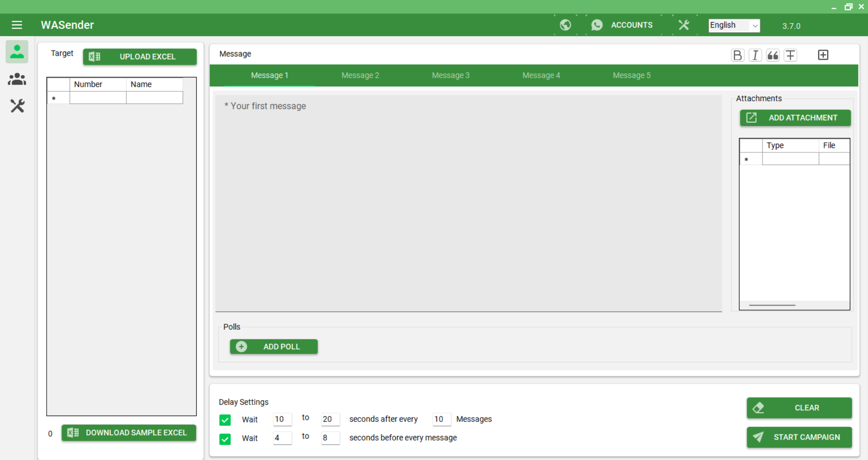This screenshot has height=460, width=868.
Task: Open the tools sidebar icon
Action: (x=17, y=106)
